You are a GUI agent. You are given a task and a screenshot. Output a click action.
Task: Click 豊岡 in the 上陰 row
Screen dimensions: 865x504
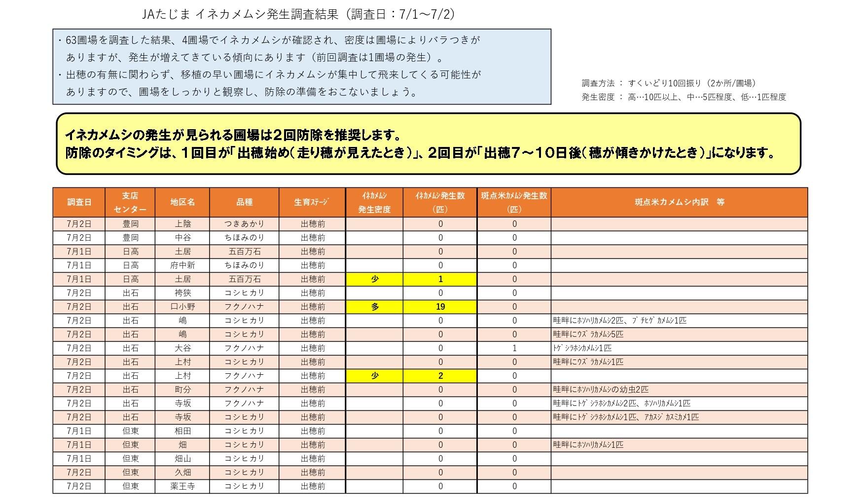(x=130, y=224)
